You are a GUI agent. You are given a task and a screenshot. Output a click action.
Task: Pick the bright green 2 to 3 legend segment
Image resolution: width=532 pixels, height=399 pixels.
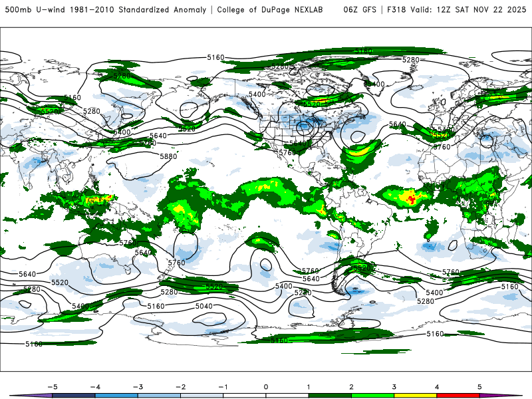(x=373, y=396)
